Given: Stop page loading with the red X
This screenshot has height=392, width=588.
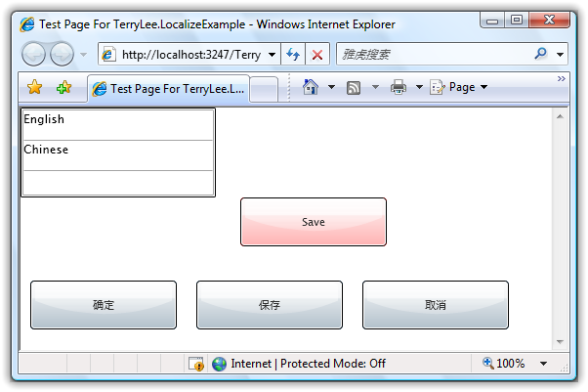Looking at the screenshot, I should (x=316, y=55).
